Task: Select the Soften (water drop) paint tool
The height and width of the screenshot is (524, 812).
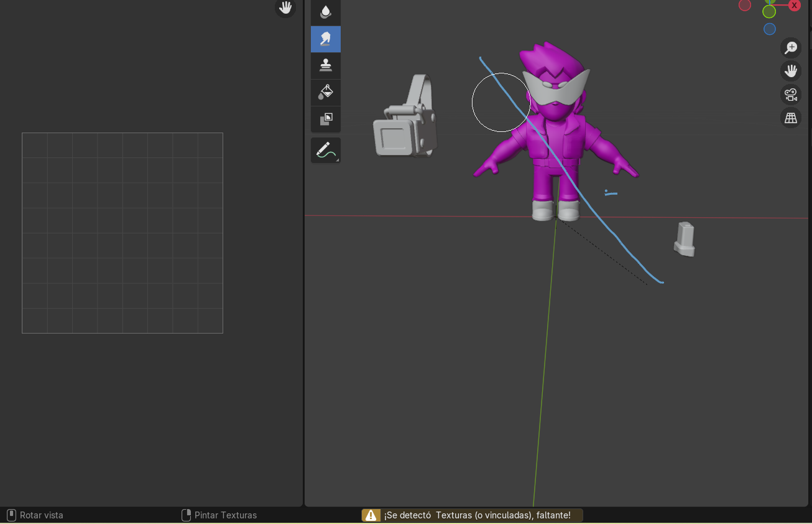Action: (326, 12)
